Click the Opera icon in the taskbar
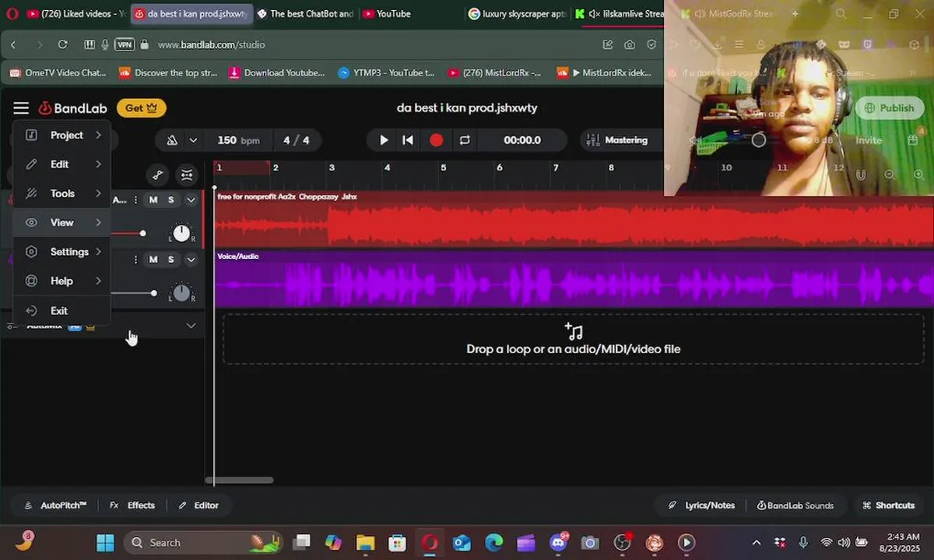 click(x=430, y=542)
